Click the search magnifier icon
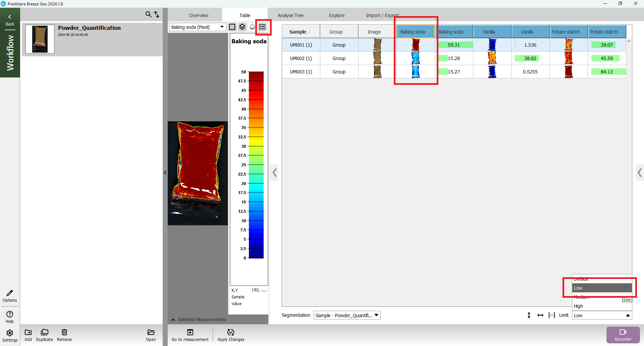The width and height of the screenshot is (644, 346). click(148, 14)
